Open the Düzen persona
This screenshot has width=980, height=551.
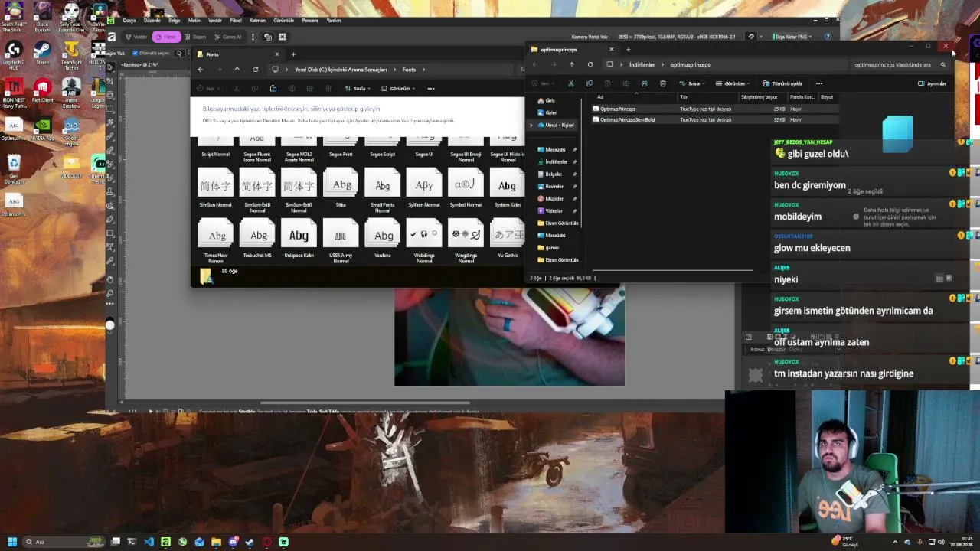point(197,37)
